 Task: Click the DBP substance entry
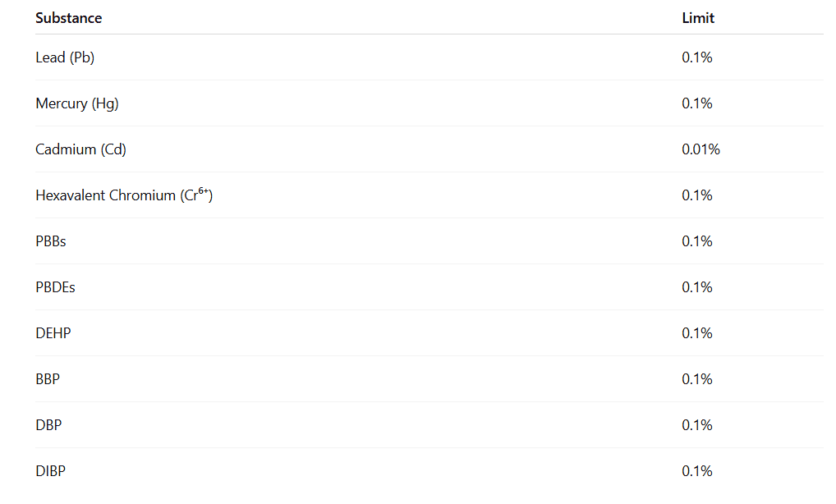point(48,425)
